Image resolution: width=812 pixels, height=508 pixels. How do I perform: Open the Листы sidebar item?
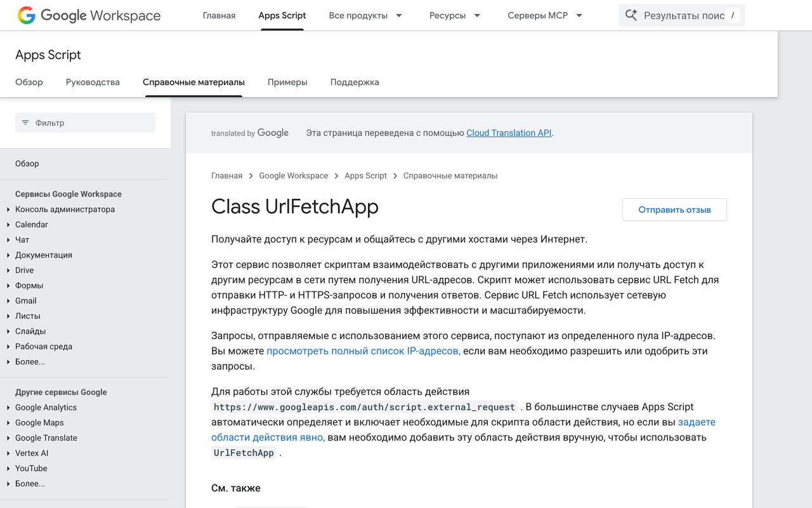(x=28, y=316)
